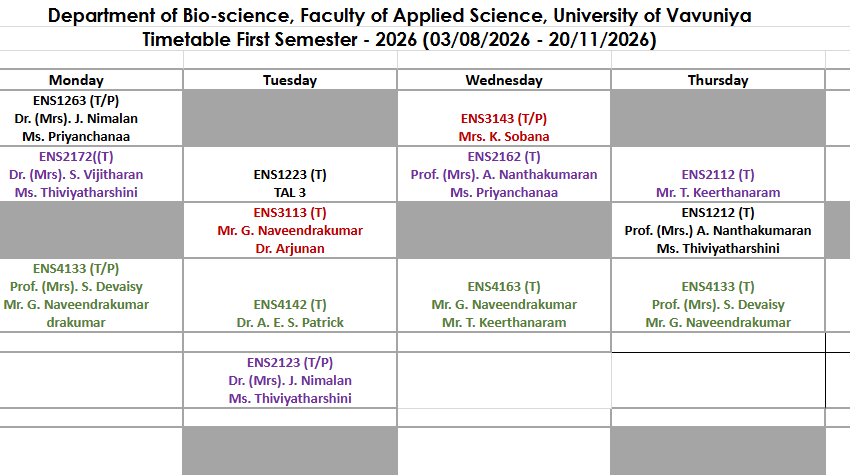This screenshot has width=850, height=475.
Task: Select the ENS4142 Dr. A. E. S. Patrick cell
Action: pos(290,295)
